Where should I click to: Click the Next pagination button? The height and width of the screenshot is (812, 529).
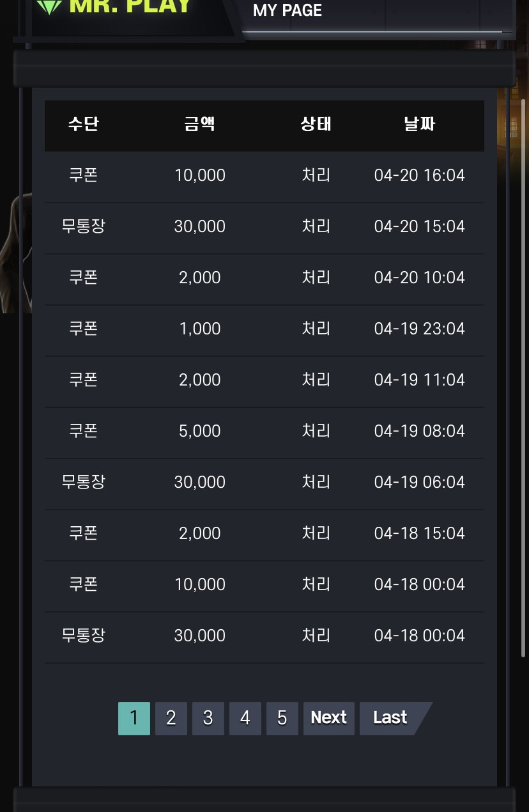point(329,718)
